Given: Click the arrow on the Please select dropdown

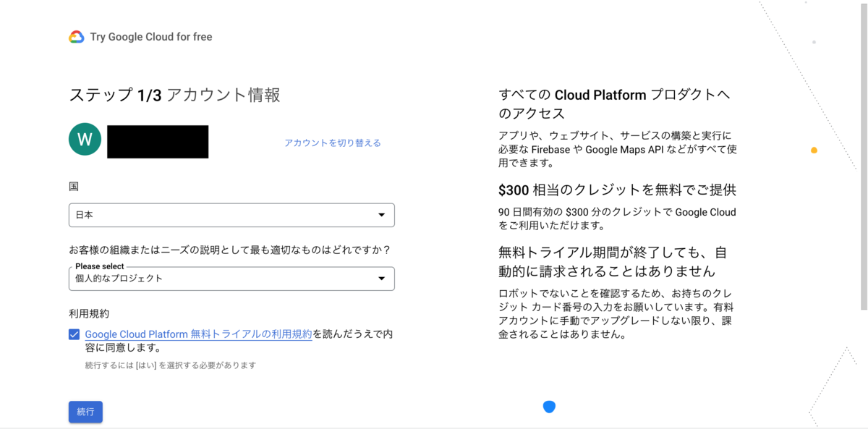Looking at the screenshot, I should coord(382,279).
